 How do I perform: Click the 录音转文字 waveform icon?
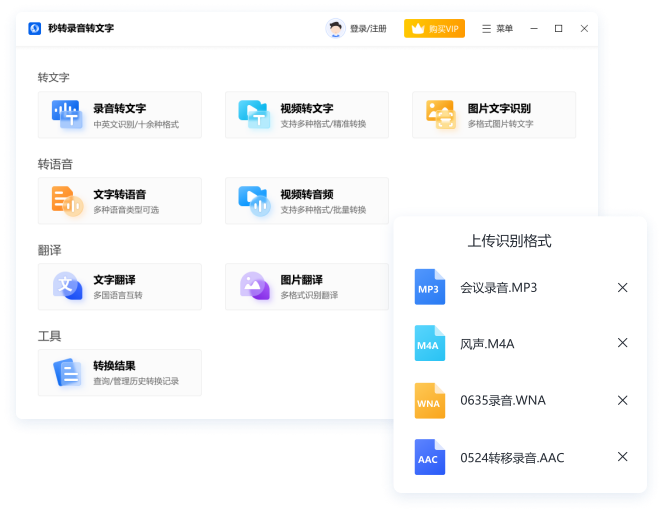pos(67,114)
